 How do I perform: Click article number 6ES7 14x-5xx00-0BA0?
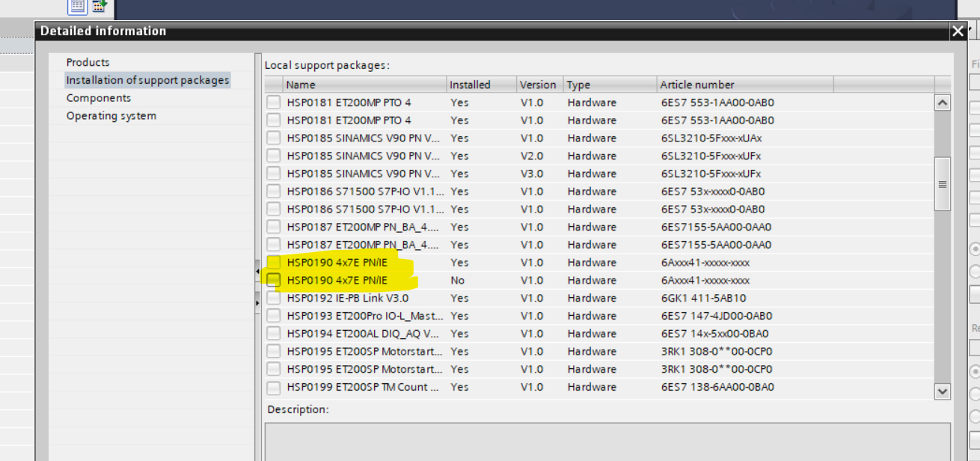714,334
